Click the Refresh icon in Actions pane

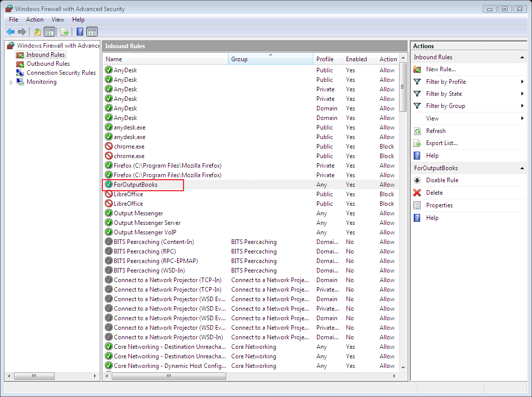click(417, 131)
